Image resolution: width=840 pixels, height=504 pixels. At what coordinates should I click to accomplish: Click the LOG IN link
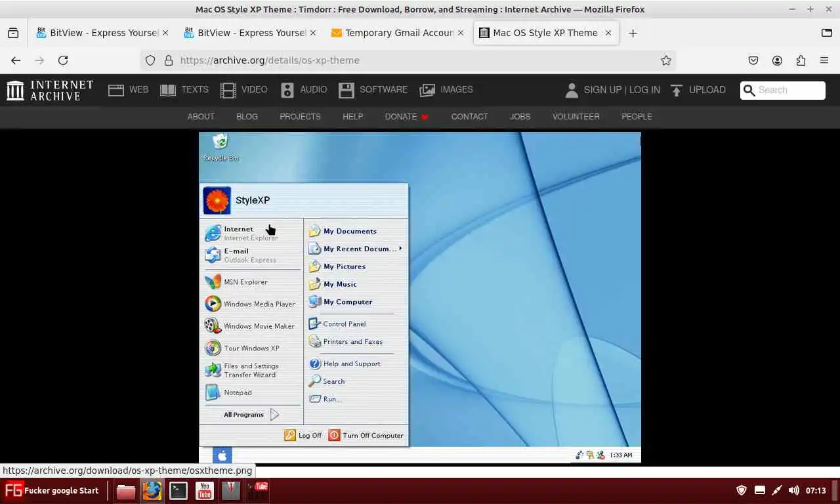644,90
